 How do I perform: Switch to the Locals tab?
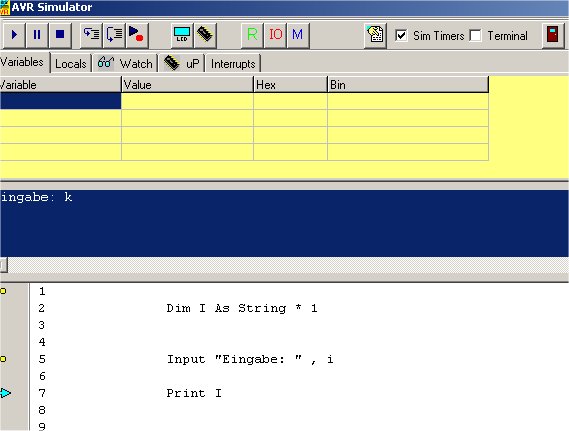click(x=71, y=64)
